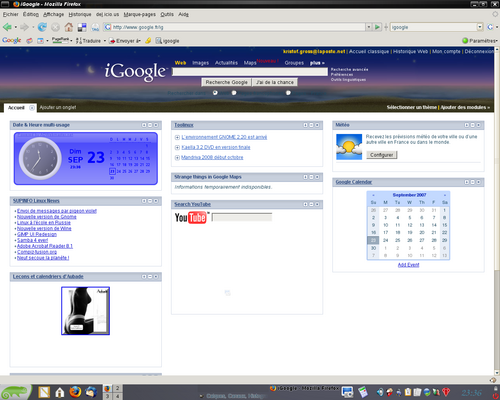Open the Google Calendar widget menu icon
Viewport: 500px width, 400px height.
[467, 182]
